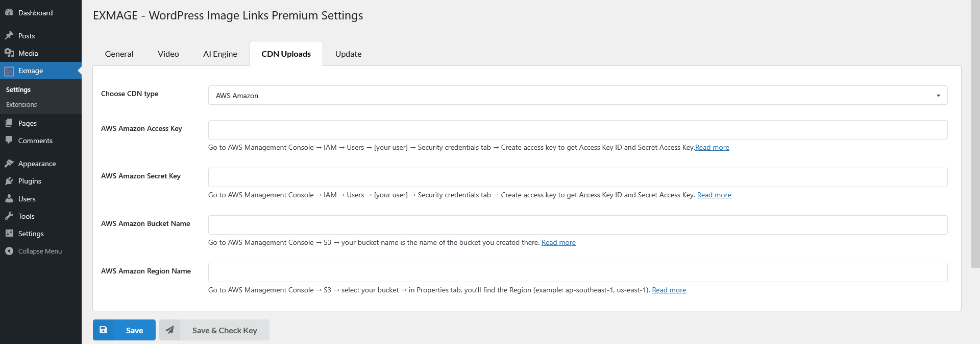Open Comments from the sidebar
Image resolution: width=980 pixels, height=344 pixels.
(41, 141)
